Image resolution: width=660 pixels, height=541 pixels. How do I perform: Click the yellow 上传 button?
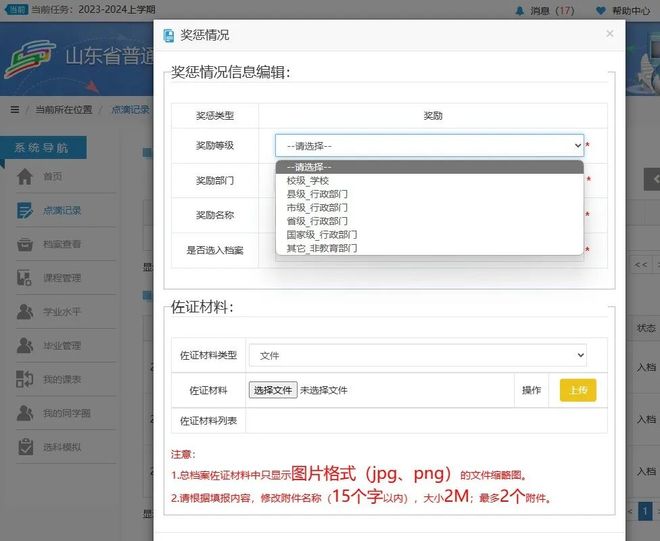(x=578, y=390)
